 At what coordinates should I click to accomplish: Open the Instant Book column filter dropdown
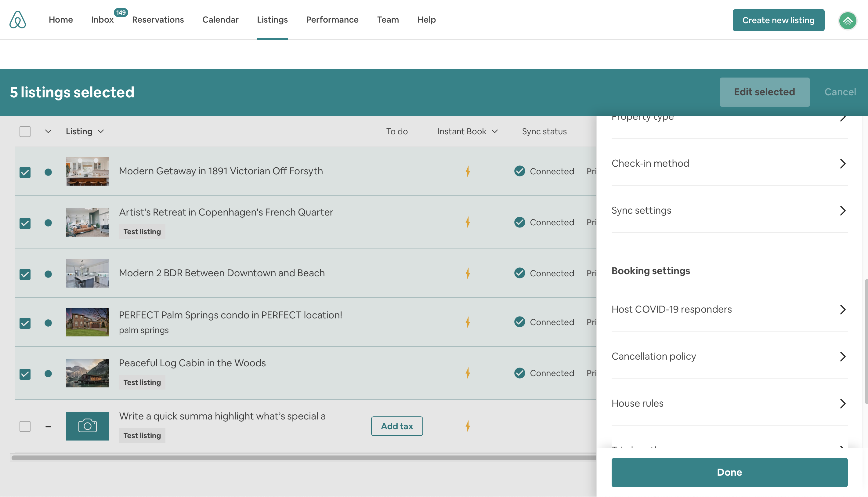point(468,131)
